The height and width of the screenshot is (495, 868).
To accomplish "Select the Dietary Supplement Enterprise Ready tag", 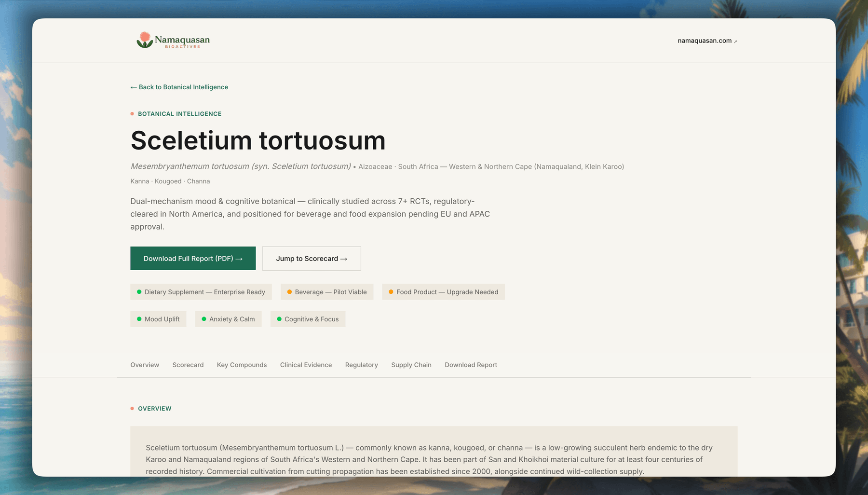I will click(x=201, y=292).
